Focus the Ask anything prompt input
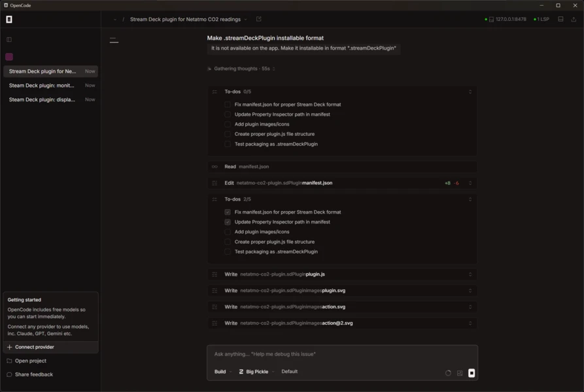Screen dimensions: 584x392 coord(342,354)
